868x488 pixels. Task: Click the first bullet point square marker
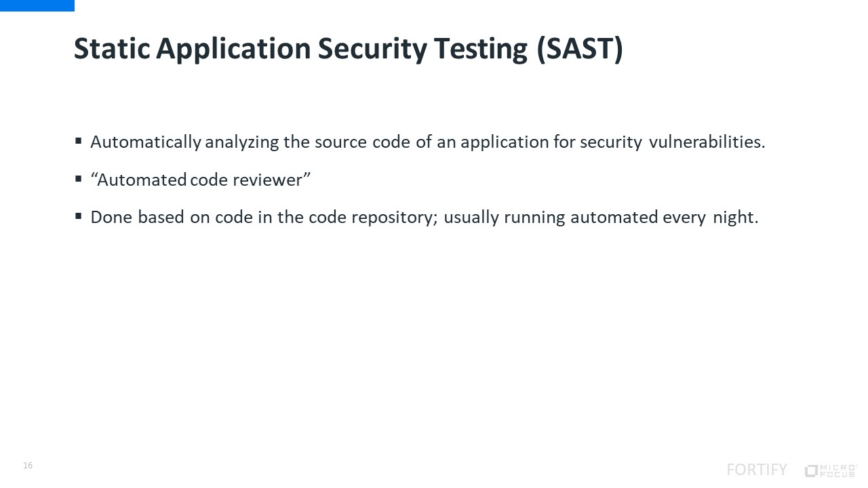(79, 141)
